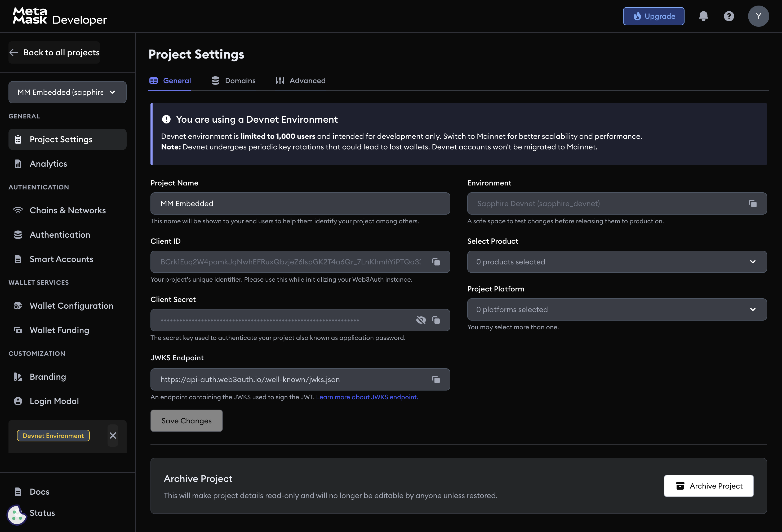
Task: Click the Branding palette icon
Action: pos(18,377)
